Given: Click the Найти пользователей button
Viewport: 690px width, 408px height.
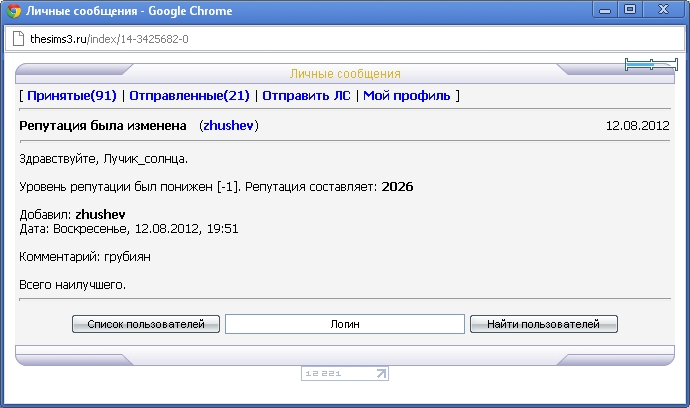Looking at the screenshot, I should tap(543, 324).
